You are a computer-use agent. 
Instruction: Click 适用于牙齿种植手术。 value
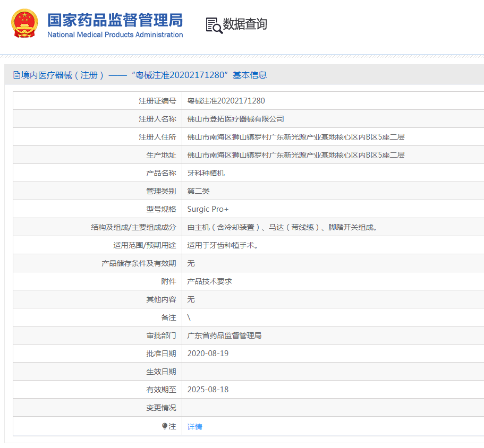click(223, 245)
